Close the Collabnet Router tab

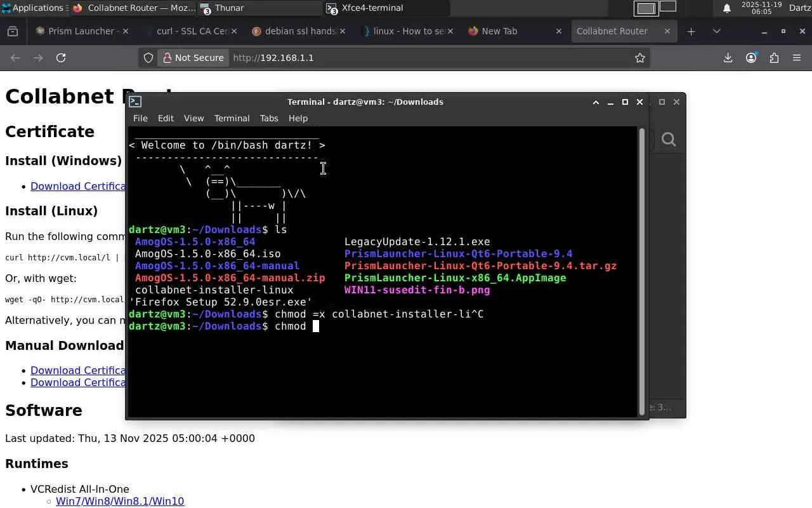[667, 31]
